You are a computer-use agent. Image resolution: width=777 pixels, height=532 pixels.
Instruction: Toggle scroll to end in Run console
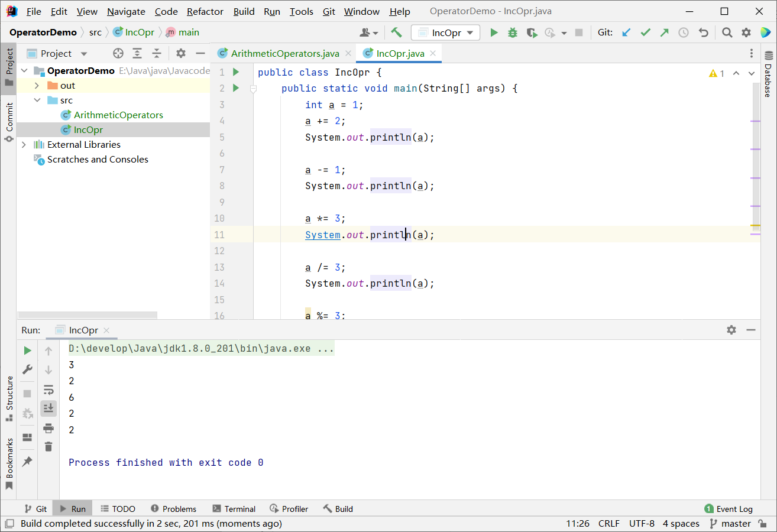(48, 408)
